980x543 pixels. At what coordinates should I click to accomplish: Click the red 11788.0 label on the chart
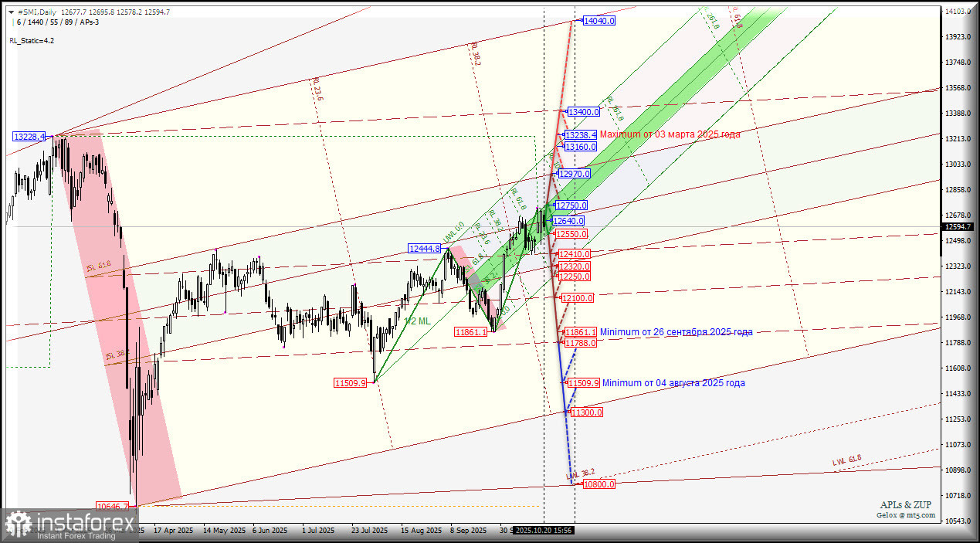[581, 343]
